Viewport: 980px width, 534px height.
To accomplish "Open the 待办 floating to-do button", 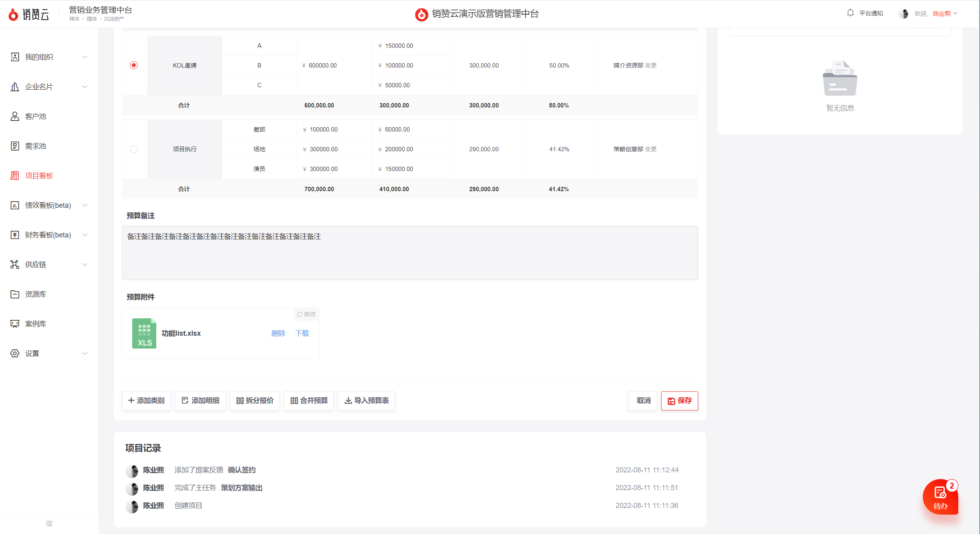I will [940, 496].
